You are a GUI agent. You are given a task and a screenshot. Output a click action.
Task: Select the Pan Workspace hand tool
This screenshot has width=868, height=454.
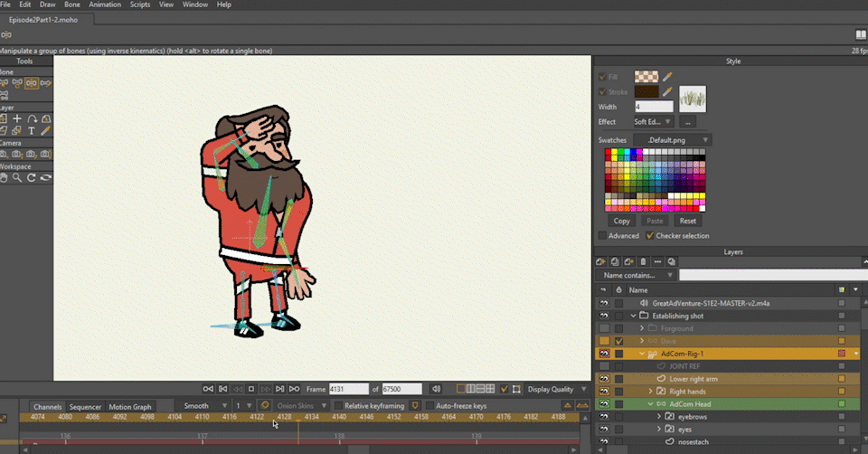point(4,178)
